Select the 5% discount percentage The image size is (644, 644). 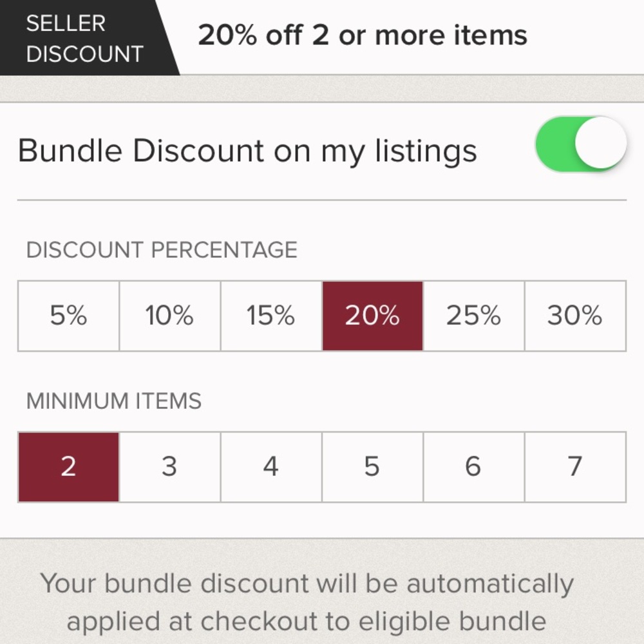pos(68,316)
